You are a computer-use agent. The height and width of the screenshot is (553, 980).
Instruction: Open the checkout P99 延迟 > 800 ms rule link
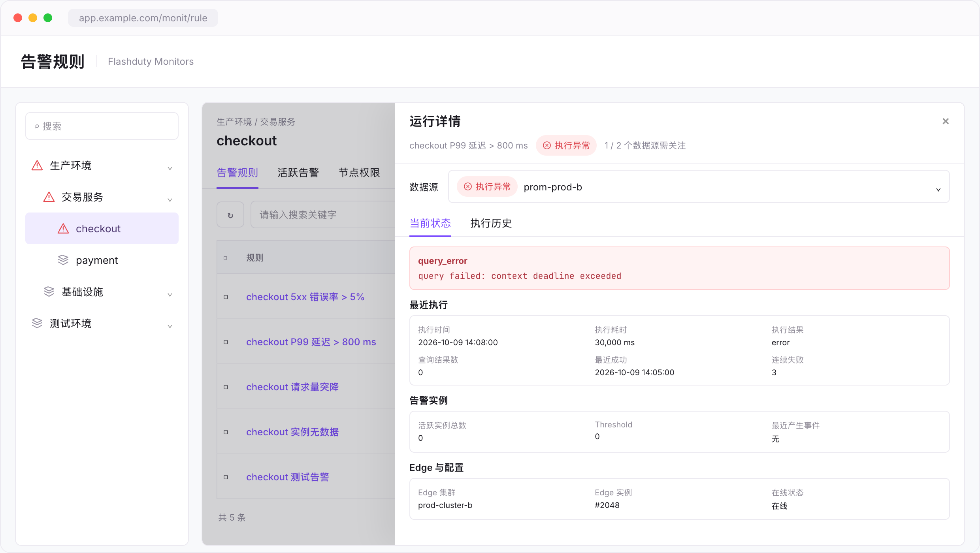click(311, 342)
